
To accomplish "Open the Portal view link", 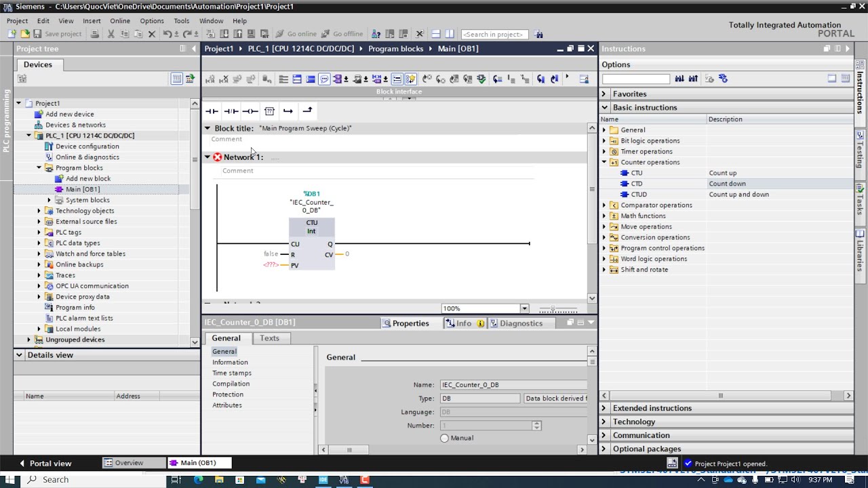I will pos(45,464).
